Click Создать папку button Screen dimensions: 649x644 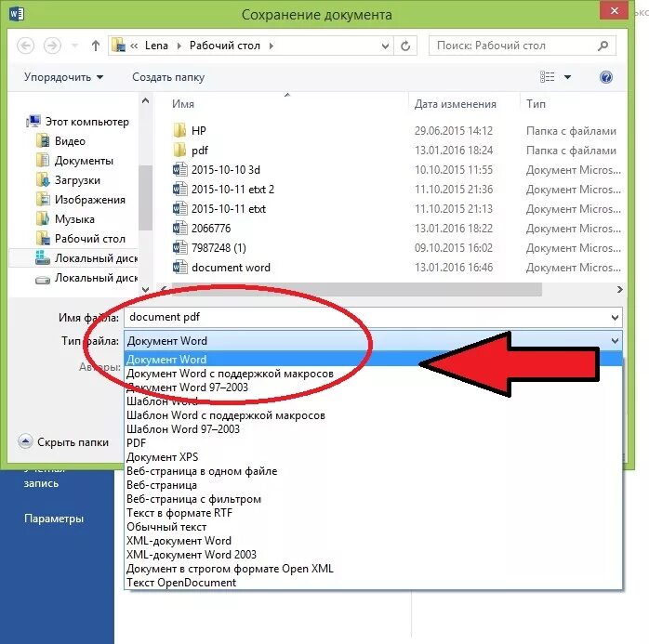(168, 77)
